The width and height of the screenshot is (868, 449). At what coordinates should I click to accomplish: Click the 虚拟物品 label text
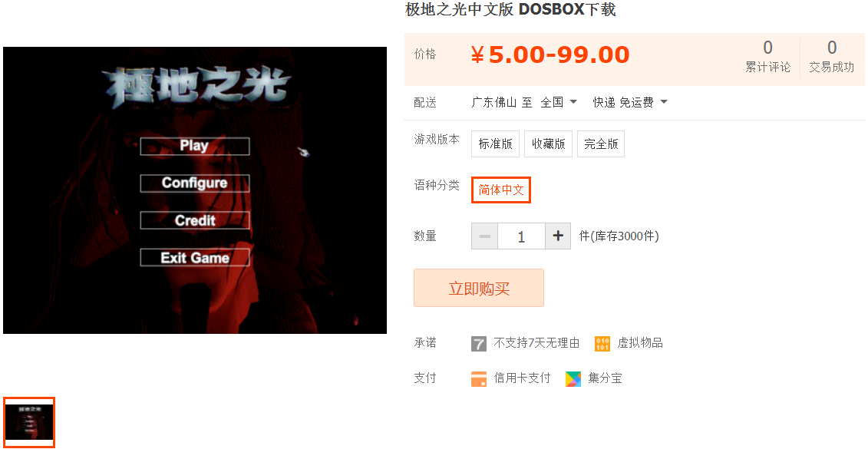(640, 343)
